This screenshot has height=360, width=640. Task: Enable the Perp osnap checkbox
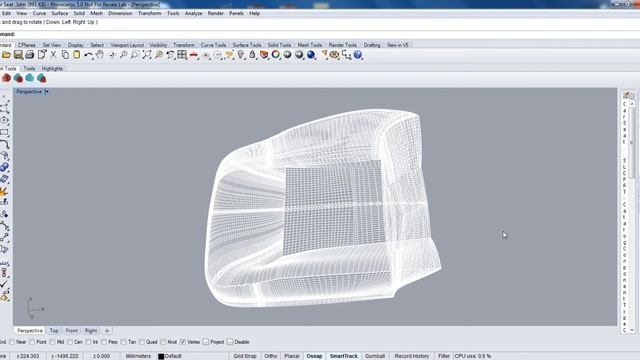click(x=104, y=342)
